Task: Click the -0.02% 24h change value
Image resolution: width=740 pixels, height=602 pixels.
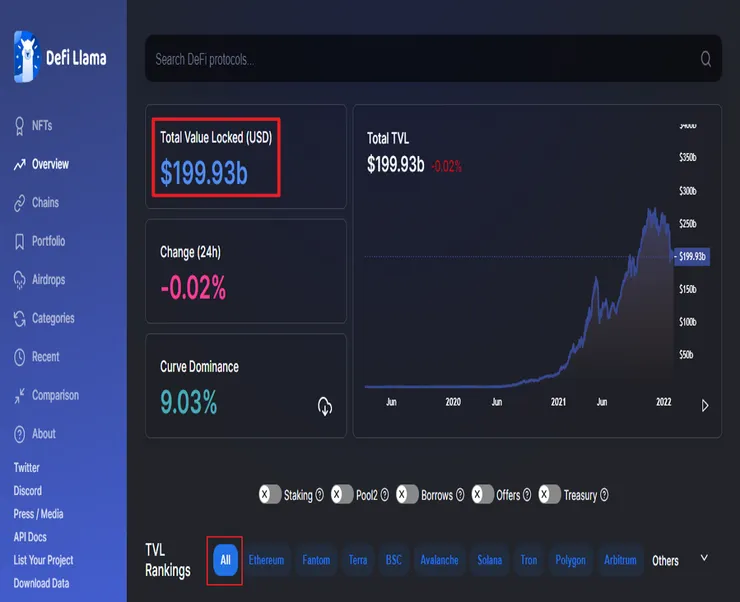Action: 193,287
